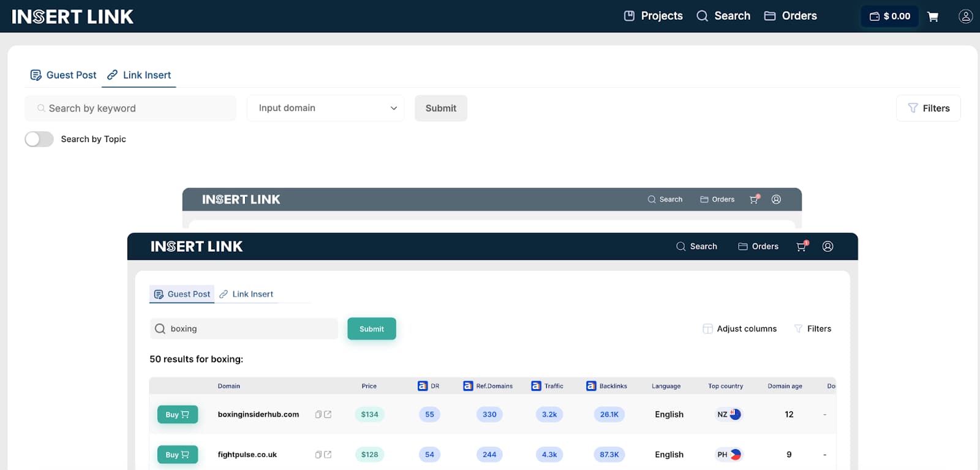The height and width of the screenshot is (470, 980).
Task: Click the DR column header
Action: pos(429,386)
